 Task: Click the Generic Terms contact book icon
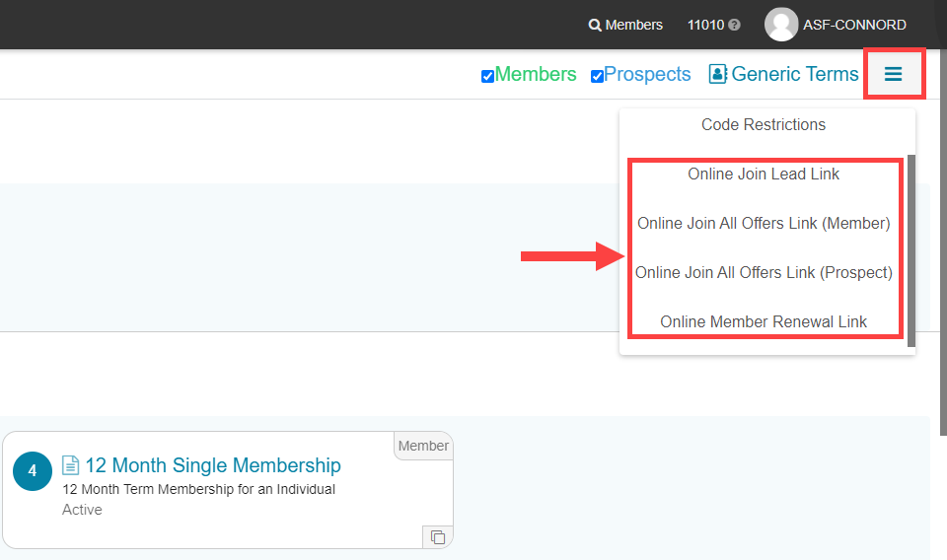point(717,74)
